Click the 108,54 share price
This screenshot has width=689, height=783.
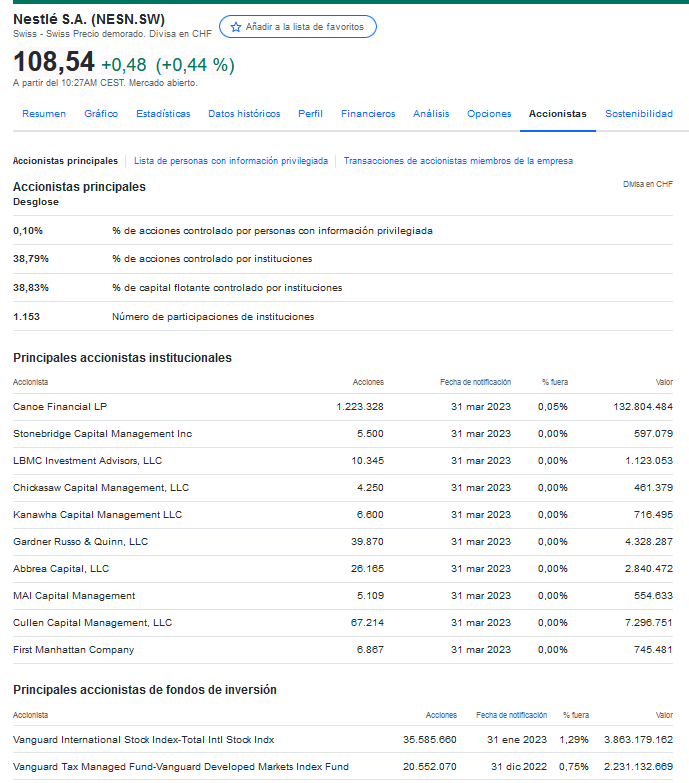pos(53,62)
